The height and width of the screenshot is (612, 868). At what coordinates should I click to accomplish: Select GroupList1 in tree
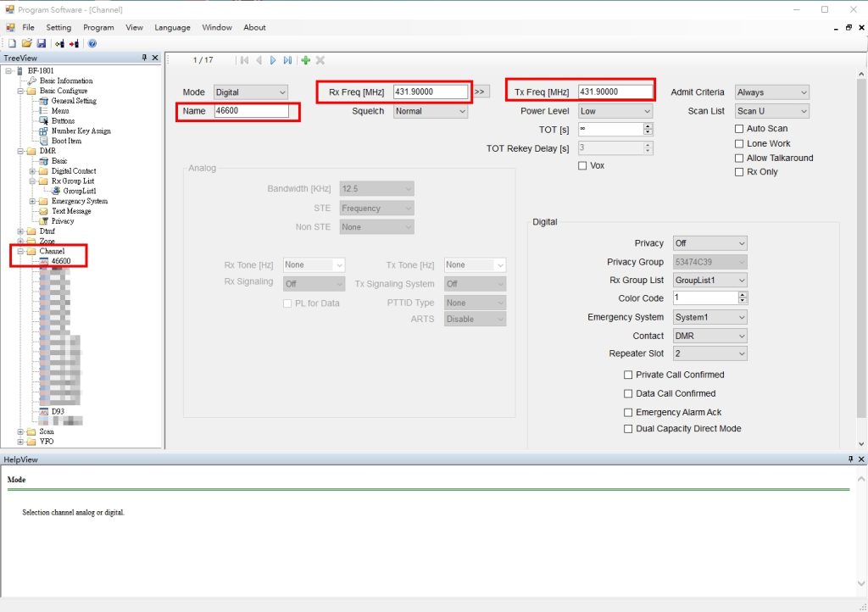(79, 191)
